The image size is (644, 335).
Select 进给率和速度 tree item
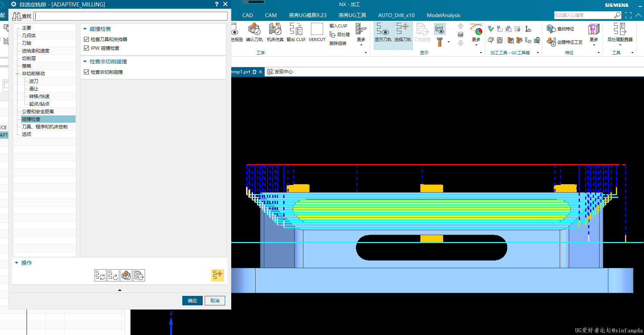pos(36,51)
